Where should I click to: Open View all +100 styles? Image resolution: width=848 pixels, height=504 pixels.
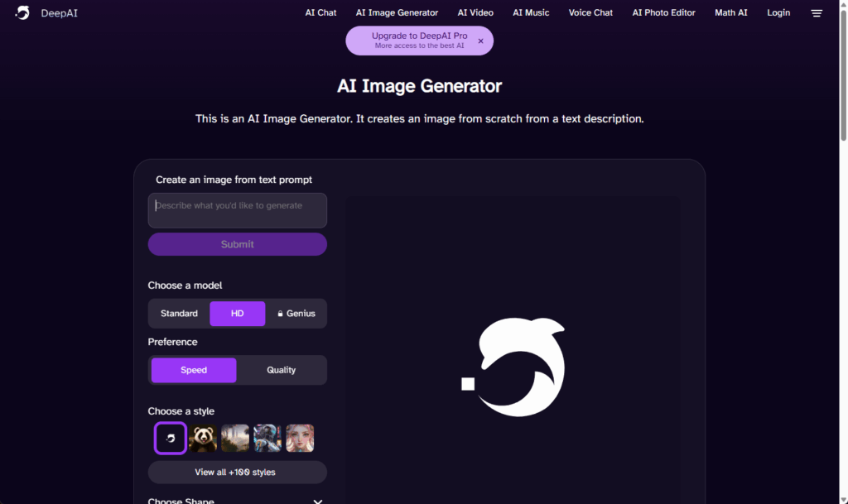click(238, 472)
